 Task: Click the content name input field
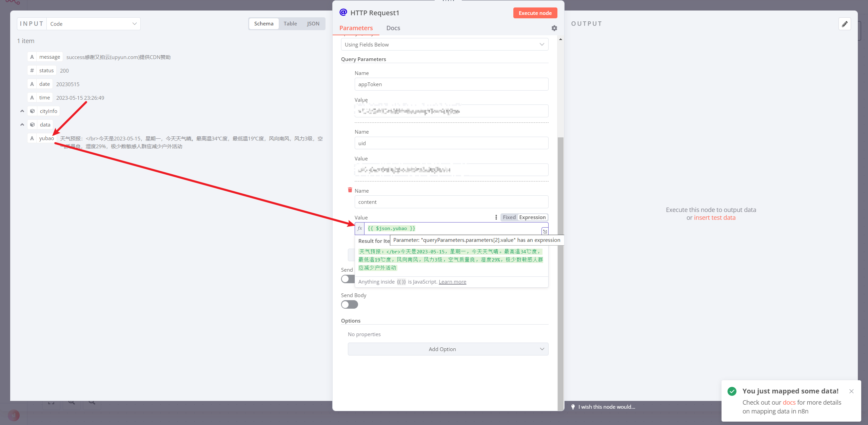451,202
